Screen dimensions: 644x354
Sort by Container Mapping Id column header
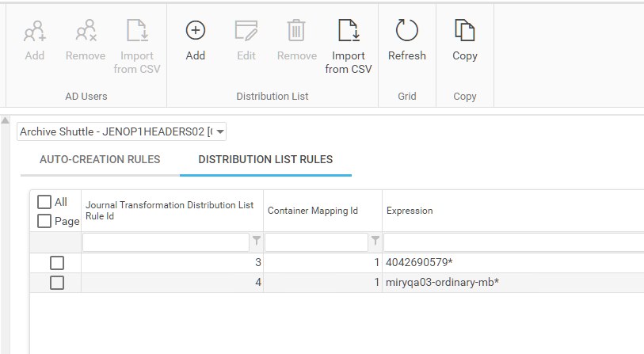click(x=313, y=211)
